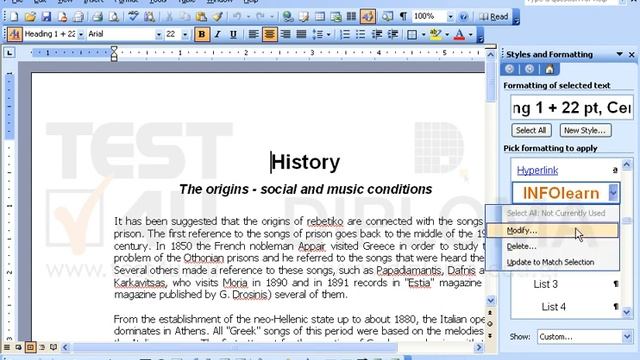Click the Print icon in toolbar

[97, 17]
